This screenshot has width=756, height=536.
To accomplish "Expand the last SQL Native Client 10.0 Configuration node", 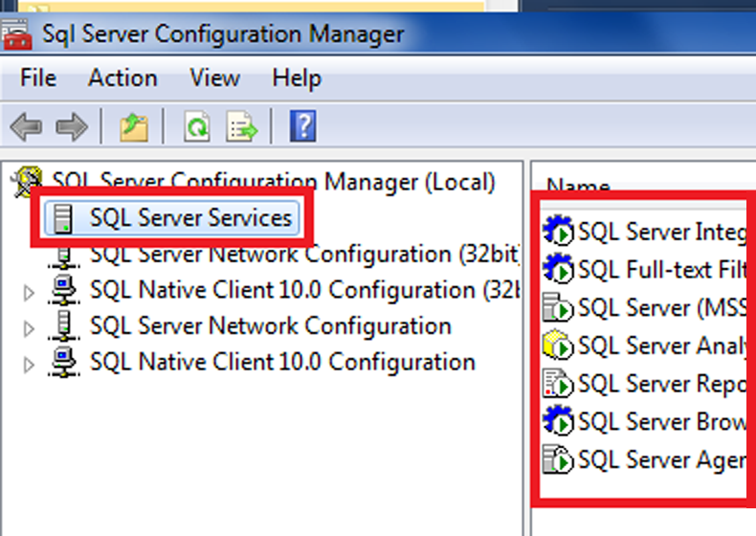I will pos(29,365).
